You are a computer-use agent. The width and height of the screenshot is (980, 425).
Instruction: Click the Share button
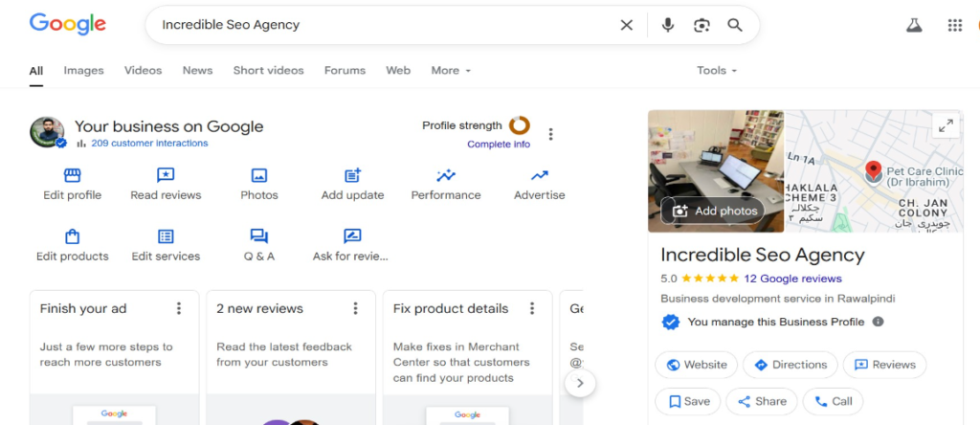tap(761, 401)
